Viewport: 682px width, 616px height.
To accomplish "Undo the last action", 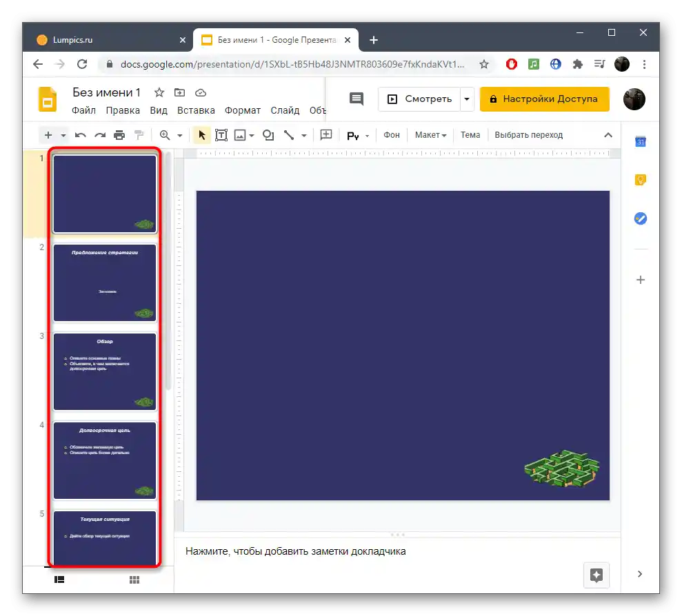I will pos(81,135).
